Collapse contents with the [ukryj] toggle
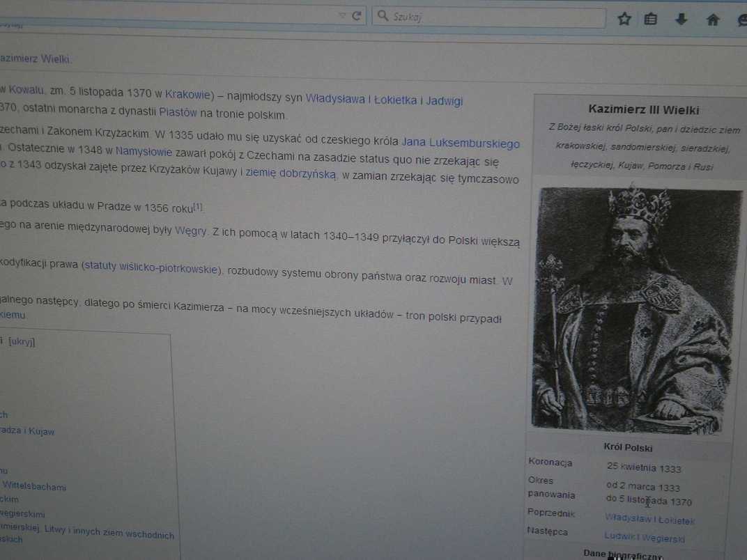Image resolution: width=747 pixels, height=560 pixels. tap(22, 341)
